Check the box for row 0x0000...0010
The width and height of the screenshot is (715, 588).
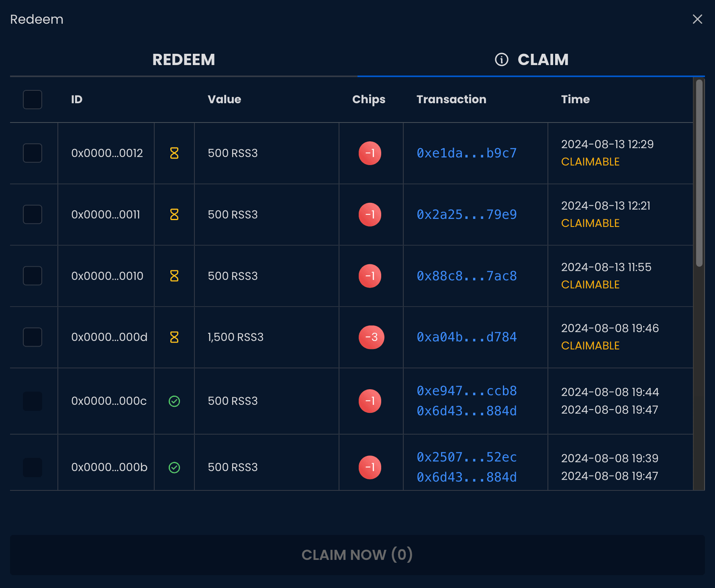click(x=33, y=276)
